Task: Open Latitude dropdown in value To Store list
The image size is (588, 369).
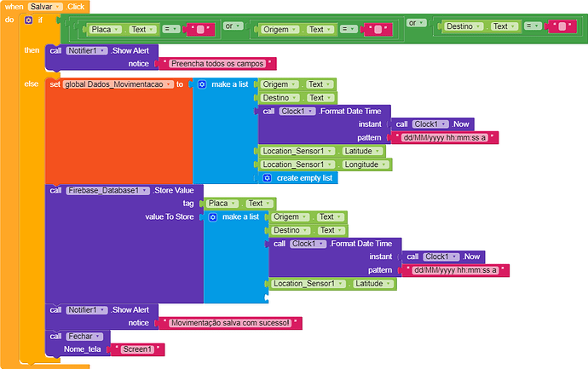Action: [373, 284]
